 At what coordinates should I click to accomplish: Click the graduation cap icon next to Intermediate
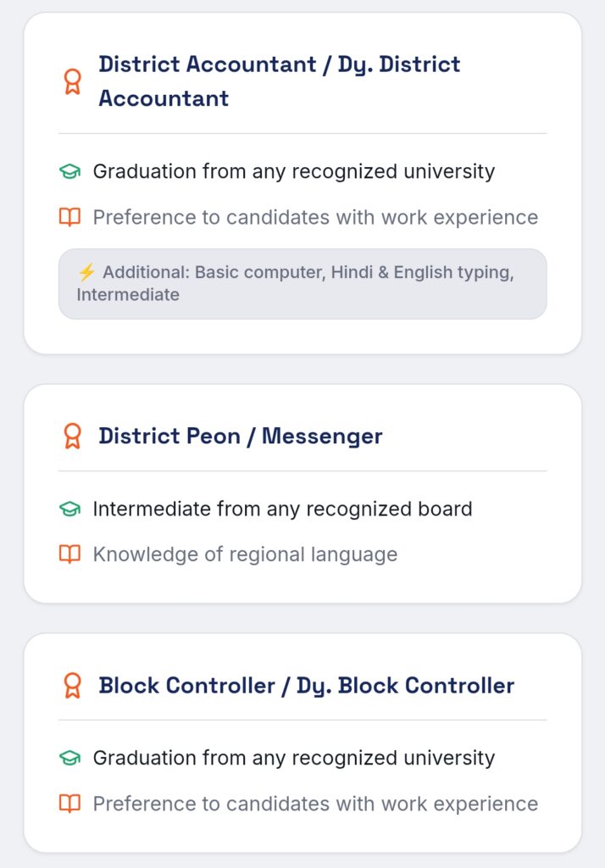tap(69, 509)
